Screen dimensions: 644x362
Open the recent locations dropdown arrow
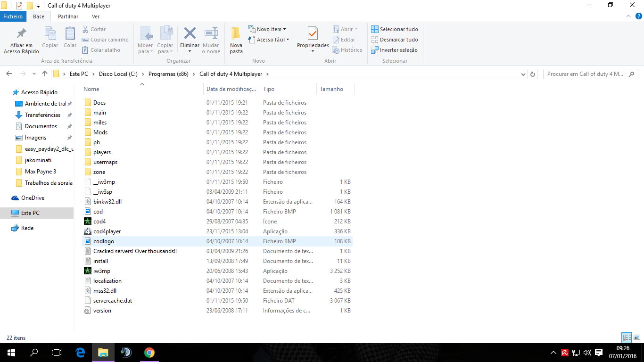34,74
